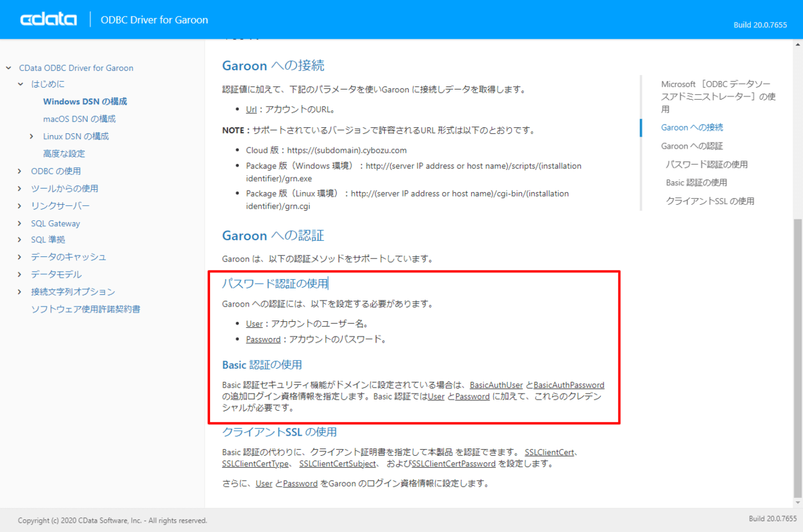Click ODBC Driver for Garoon header title
The image size is (803, 532).
coord(154,20)
